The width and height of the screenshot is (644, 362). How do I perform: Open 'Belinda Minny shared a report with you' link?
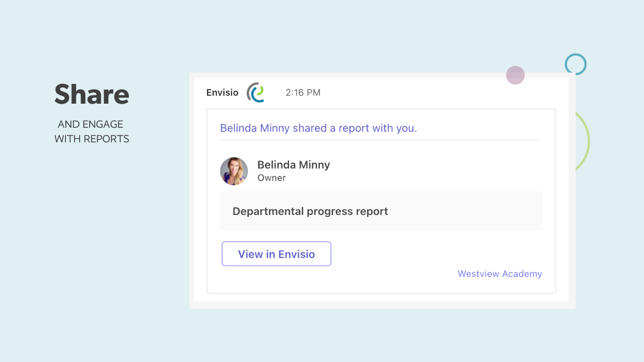coord(319,128)
